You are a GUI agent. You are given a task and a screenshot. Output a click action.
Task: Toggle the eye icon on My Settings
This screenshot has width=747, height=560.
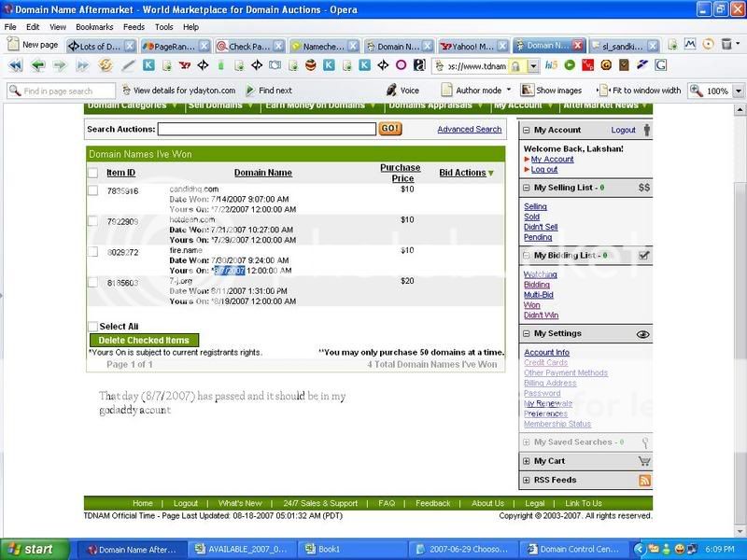(x=642, y=334)
